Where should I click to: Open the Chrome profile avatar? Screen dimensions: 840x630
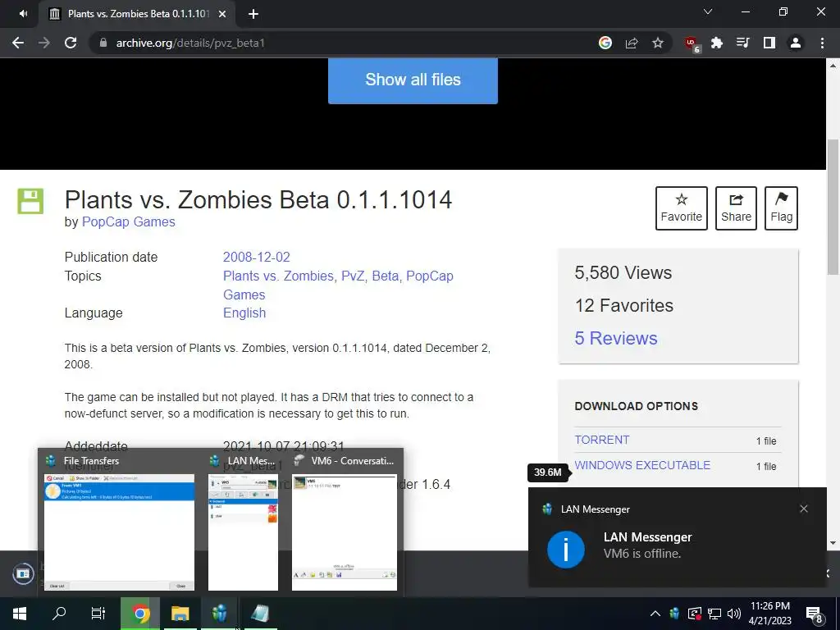tap(796, 43)
